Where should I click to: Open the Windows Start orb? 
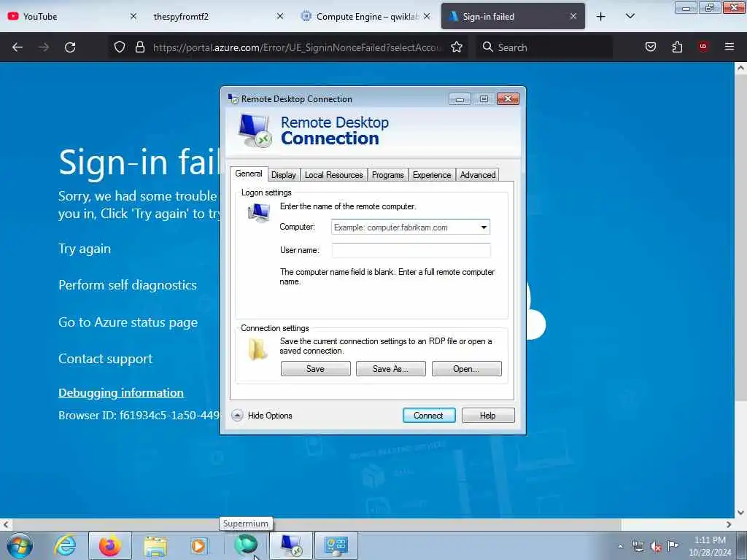tap(20, 545)
